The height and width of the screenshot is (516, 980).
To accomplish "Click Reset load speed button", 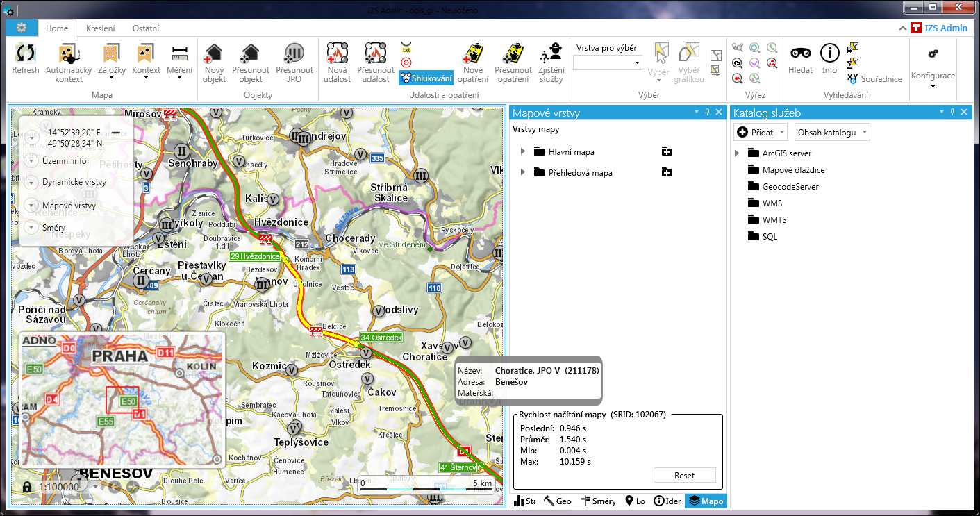I will tap(684, 476).
